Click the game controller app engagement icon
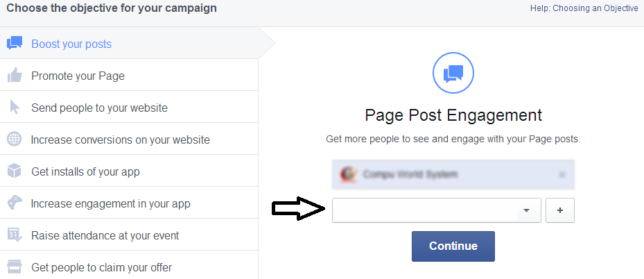Image resolution: width=644 pixels, height=279 pixels. (x=15, y=203)
